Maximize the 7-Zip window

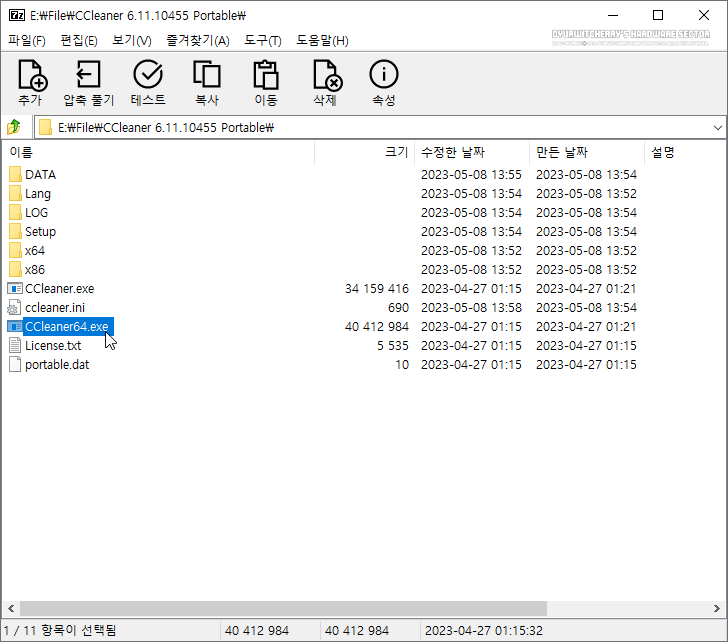(658, 15)
